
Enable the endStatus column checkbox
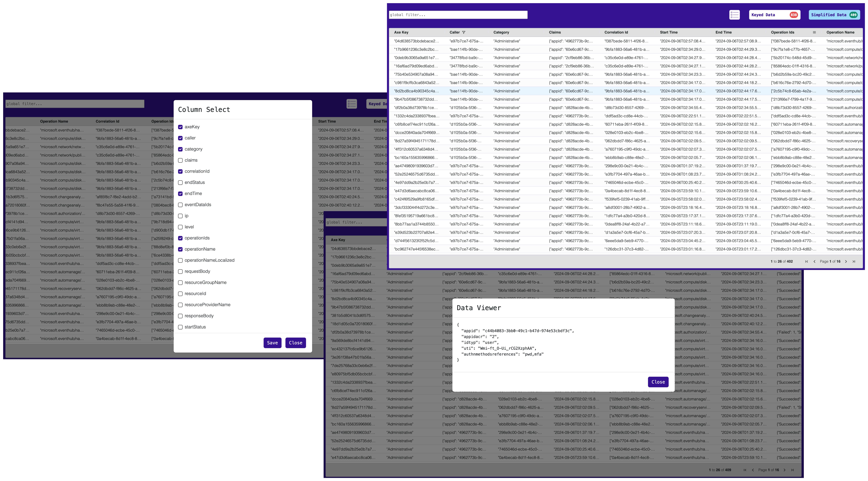180,183
